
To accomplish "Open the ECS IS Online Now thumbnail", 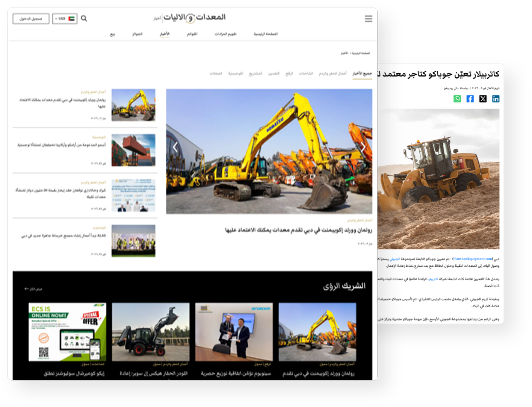I will coord(67,332).
